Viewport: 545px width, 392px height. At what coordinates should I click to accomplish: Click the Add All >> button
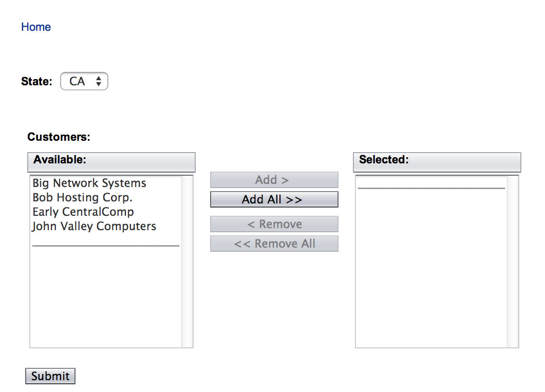click(274, 199)
